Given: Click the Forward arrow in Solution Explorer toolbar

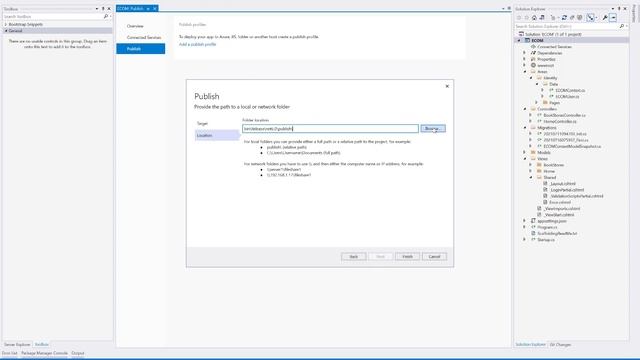Looking at the screenshot, I should click(527, 18).
